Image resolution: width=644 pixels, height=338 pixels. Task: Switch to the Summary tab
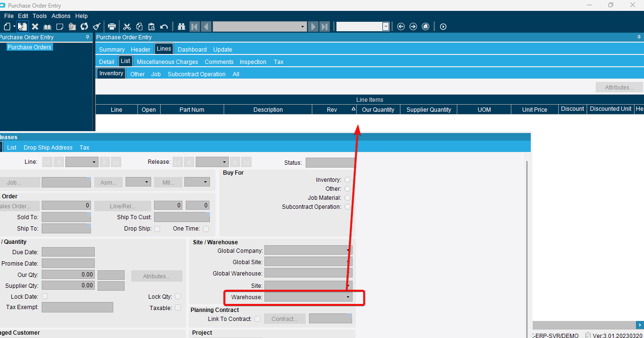coord(112,49)
